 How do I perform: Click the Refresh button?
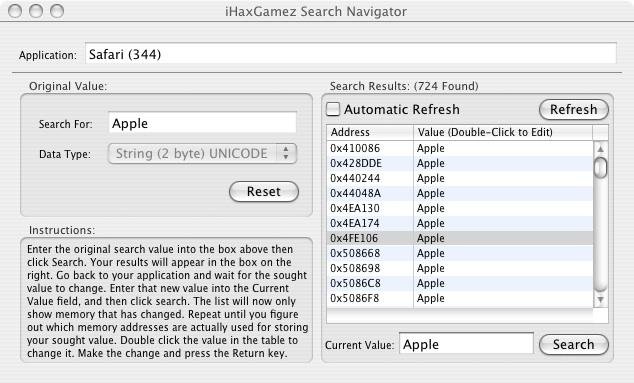(573, 110)
